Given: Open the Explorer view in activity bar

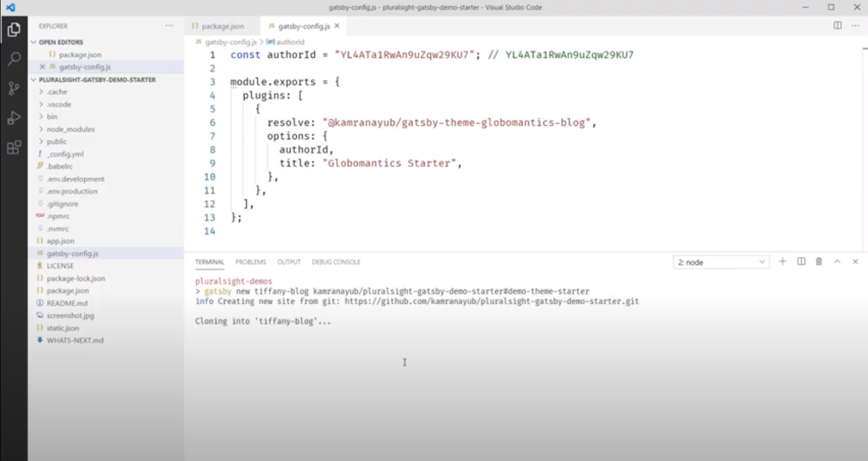Looking at the screenshot, I should (14, 29).
